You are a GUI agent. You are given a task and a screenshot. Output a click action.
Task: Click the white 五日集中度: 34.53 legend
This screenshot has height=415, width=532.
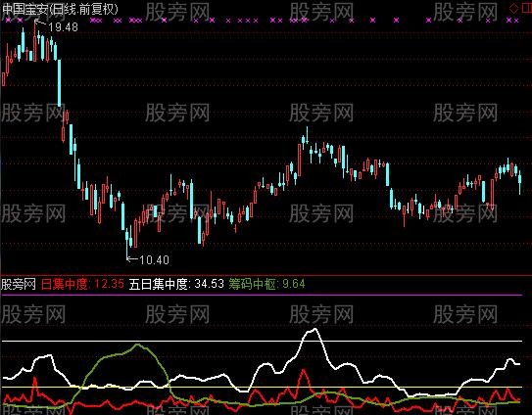pyautogui.click(x=176, y=284)
